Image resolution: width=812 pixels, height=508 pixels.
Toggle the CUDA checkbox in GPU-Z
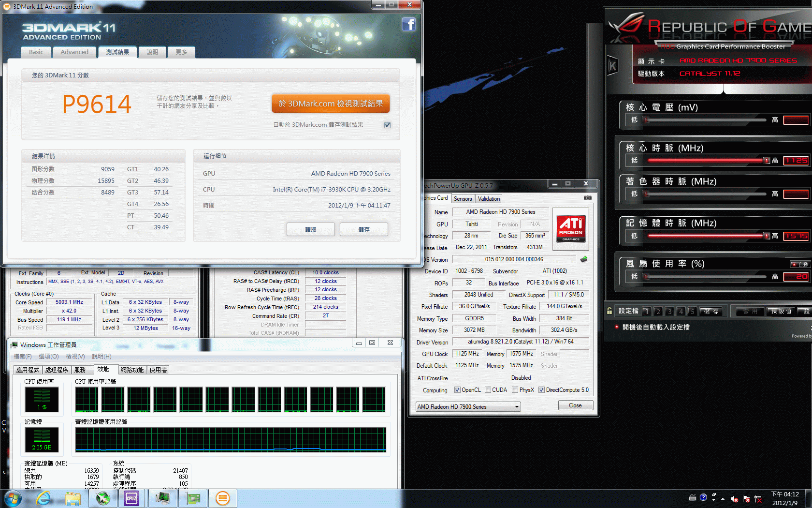488,390
